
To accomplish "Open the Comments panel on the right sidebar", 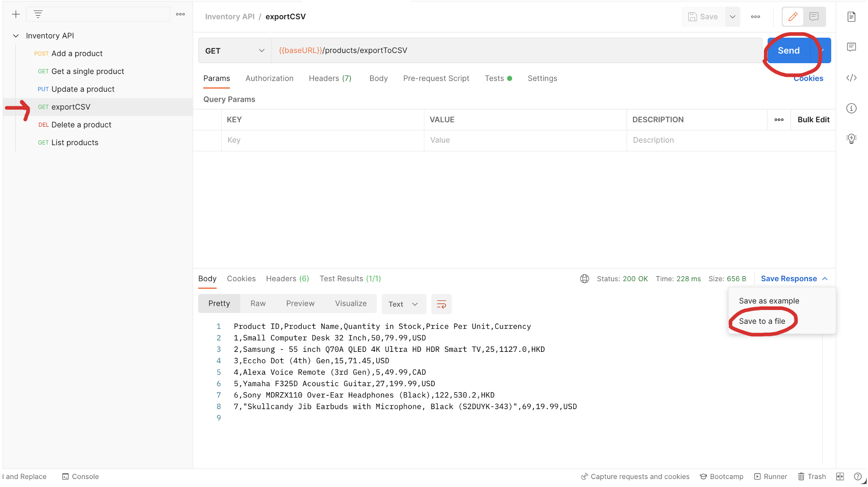I will point(852,47).
